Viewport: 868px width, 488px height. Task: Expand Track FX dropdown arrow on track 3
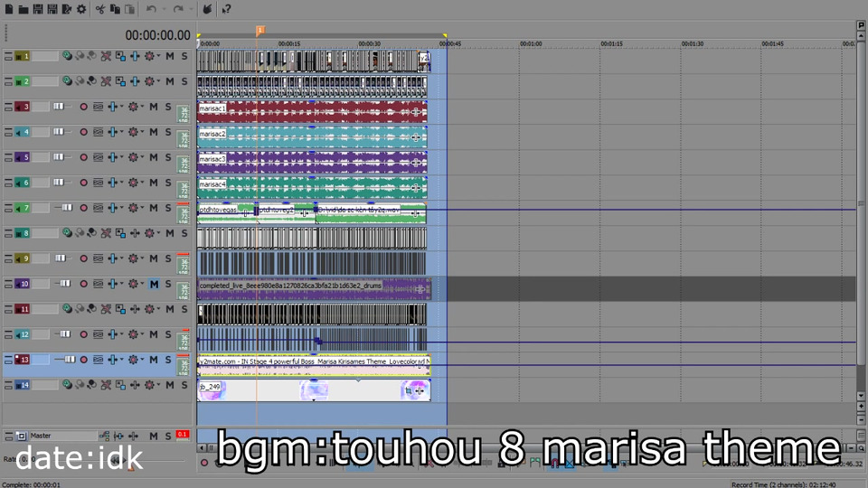pos(121,107)
